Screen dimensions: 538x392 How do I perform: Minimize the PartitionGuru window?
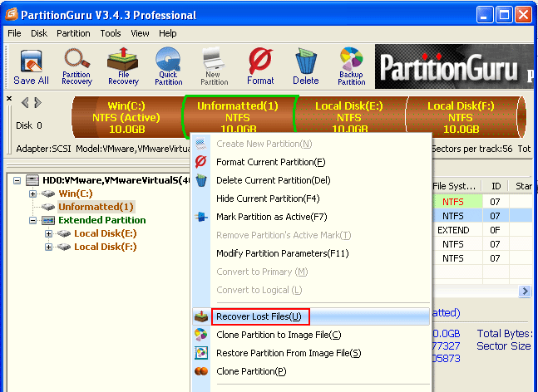click(485, 15)
